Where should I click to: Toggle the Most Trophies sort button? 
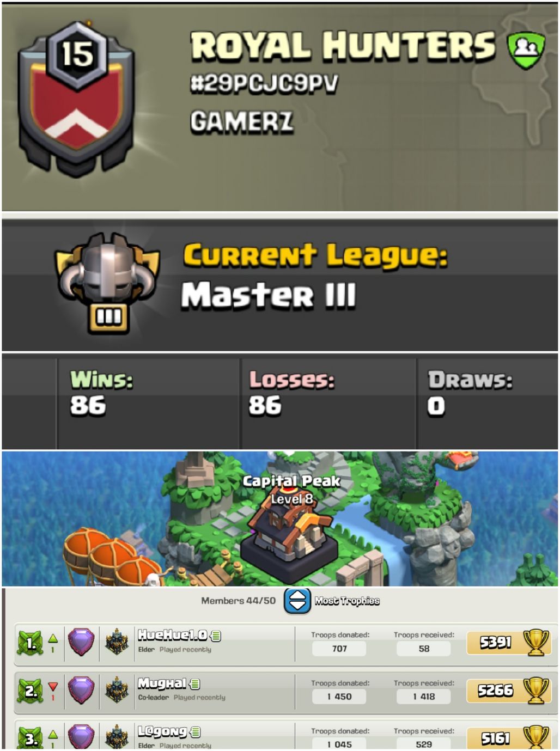[297, 601]
